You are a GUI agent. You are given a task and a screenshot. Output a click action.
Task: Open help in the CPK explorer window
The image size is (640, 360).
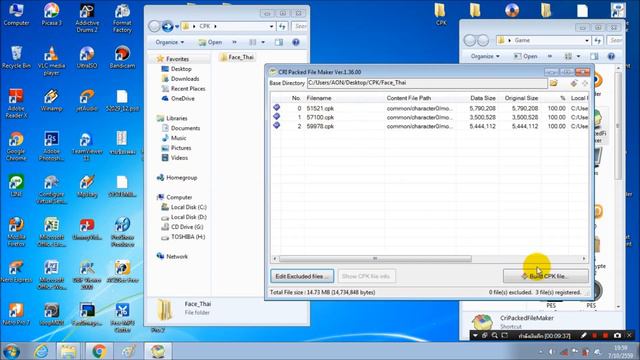tap(296, 42)
